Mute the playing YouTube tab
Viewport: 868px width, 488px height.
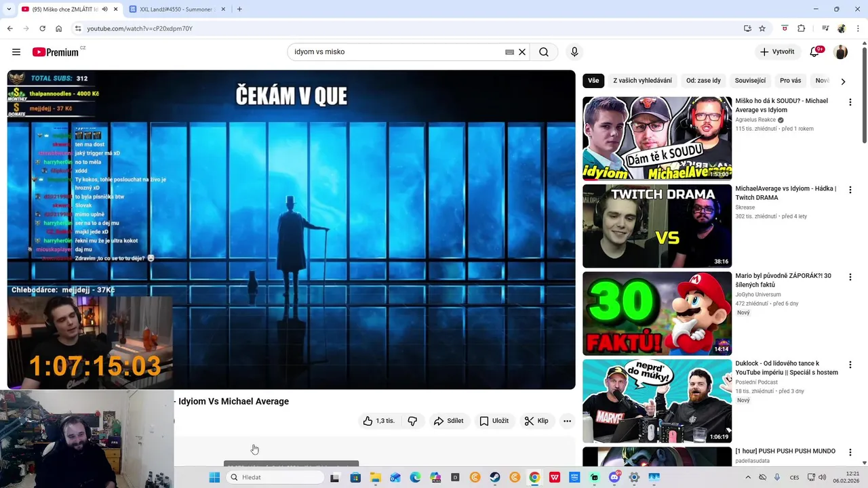pyautogui.click(x=105, y=9)
